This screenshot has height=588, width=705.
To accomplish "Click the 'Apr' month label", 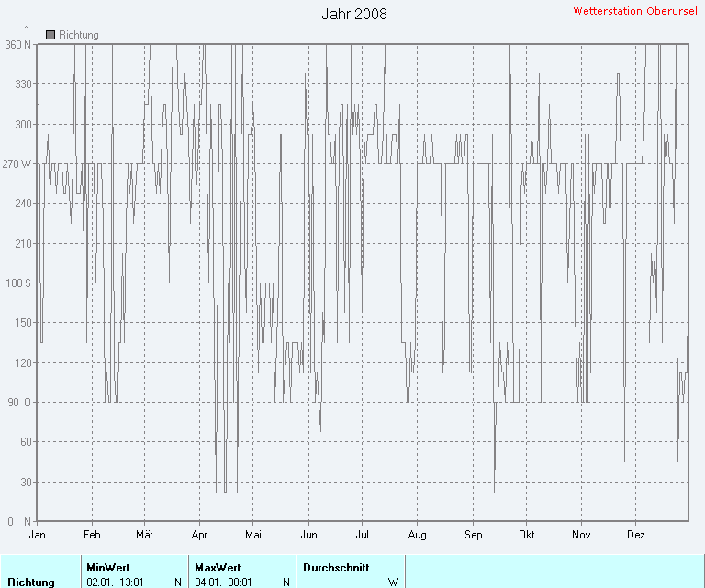I will pos(199,535).
